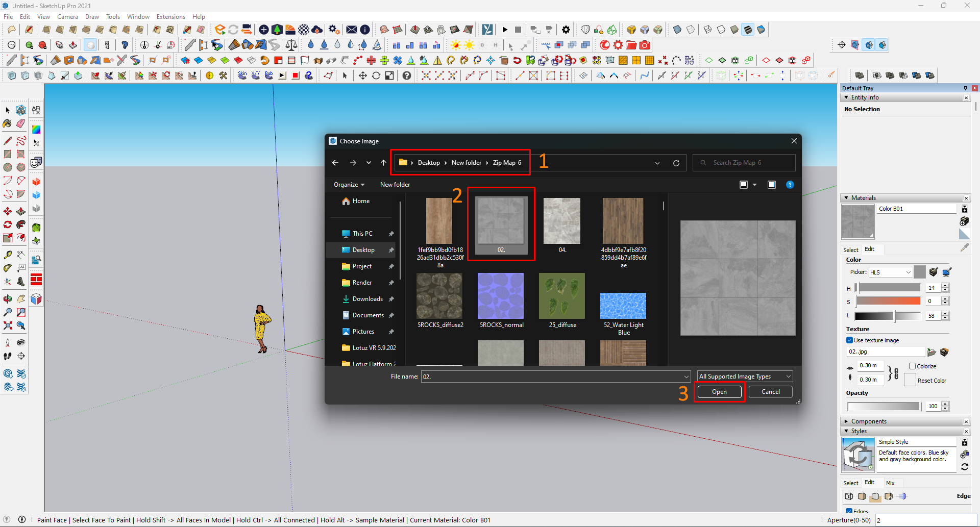980x527 pixels.
Task: Open Face settings in Styles panel
Action: coord(862,496)
